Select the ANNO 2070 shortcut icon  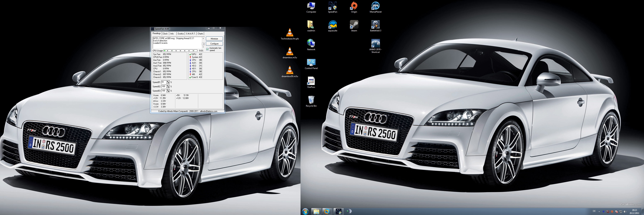pyautogui.click(x=375, y=46)
